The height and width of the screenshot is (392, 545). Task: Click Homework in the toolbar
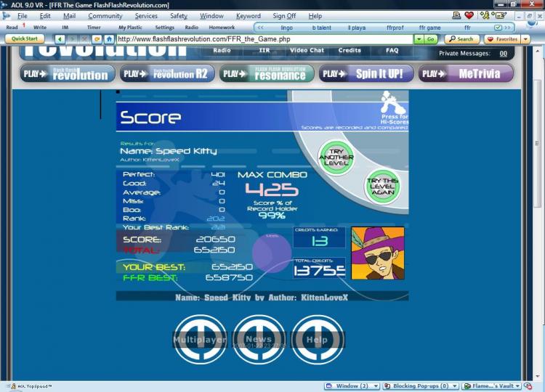point(222,28)
